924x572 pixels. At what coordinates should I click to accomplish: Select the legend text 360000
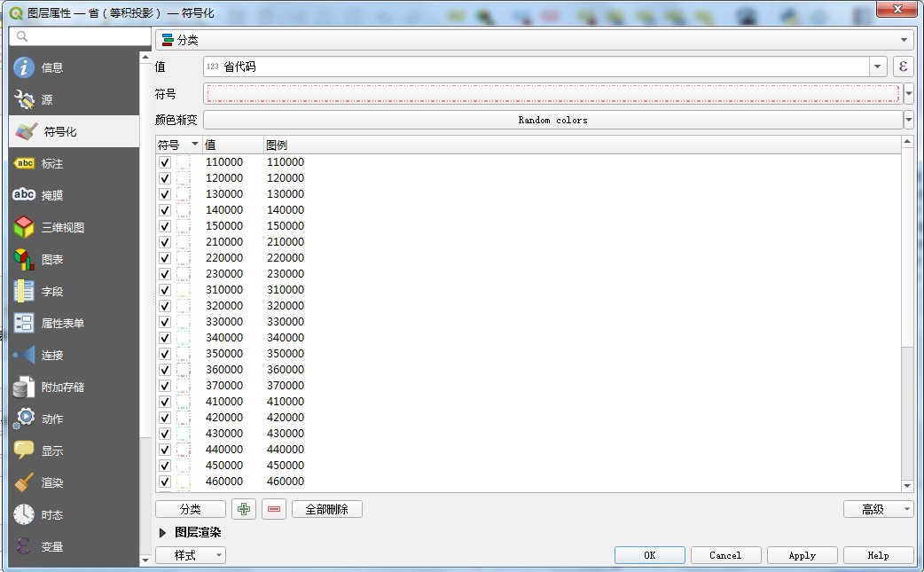pos(286,370)
